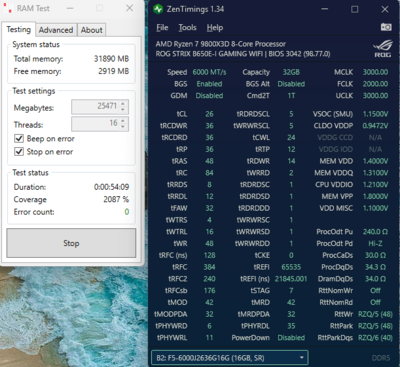Click the ZenTimings app logo icon
Viewport: 400px width, 367px height.
coord(158,9)
